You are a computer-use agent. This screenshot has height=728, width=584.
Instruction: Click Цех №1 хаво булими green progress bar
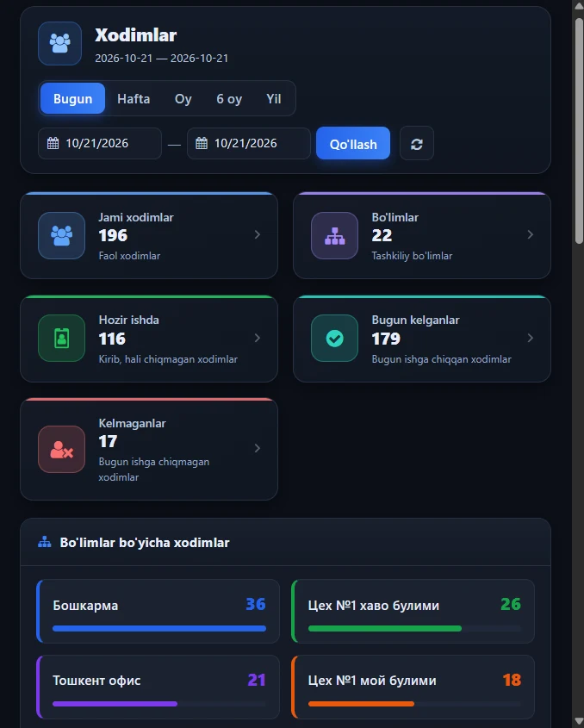(x=385, y=629)
